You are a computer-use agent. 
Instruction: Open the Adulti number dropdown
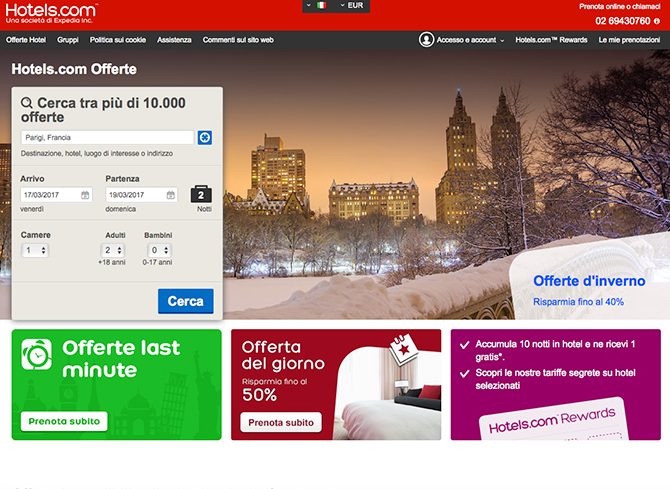click(x=113, y=250)
